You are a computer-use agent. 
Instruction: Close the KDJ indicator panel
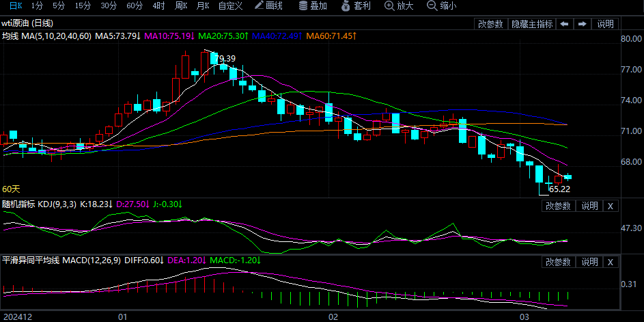(611, 206)
